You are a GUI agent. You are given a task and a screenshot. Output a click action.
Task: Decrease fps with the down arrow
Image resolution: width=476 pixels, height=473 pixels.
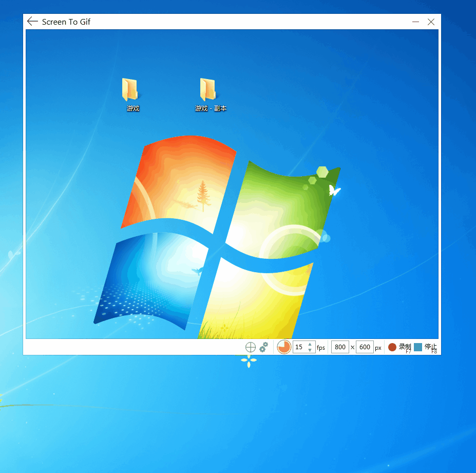pos(310,350)
